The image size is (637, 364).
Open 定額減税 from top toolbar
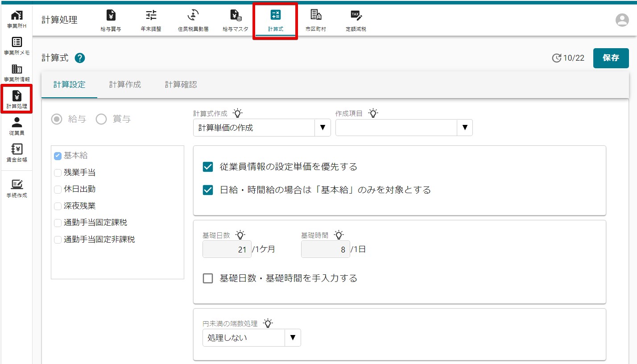356,21
